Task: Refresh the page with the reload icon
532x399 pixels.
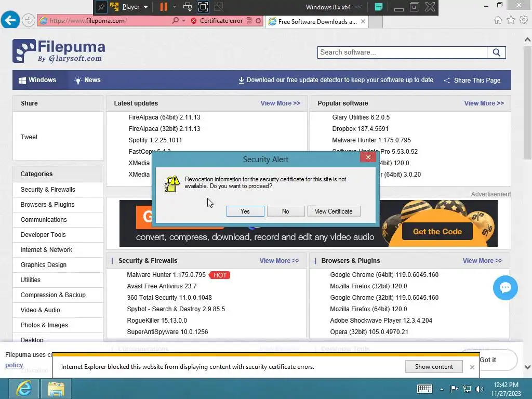Action: pos(258,20)
